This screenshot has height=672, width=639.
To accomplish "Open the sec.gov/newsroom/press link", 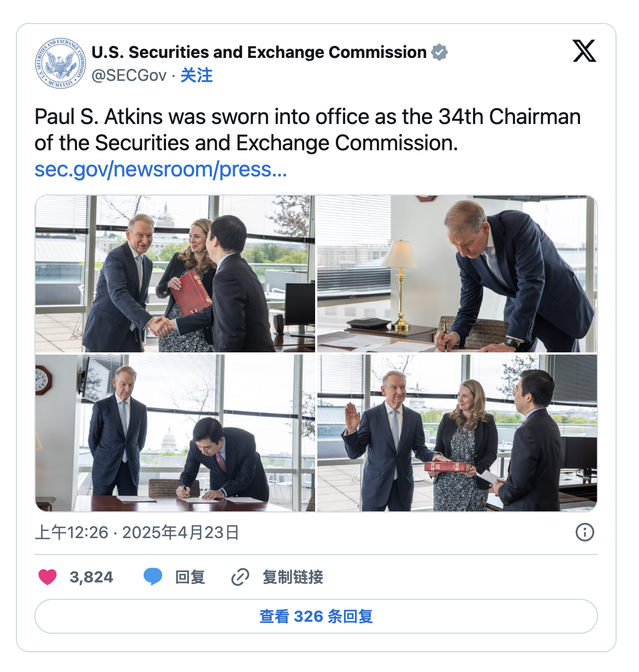I will 161,169.
